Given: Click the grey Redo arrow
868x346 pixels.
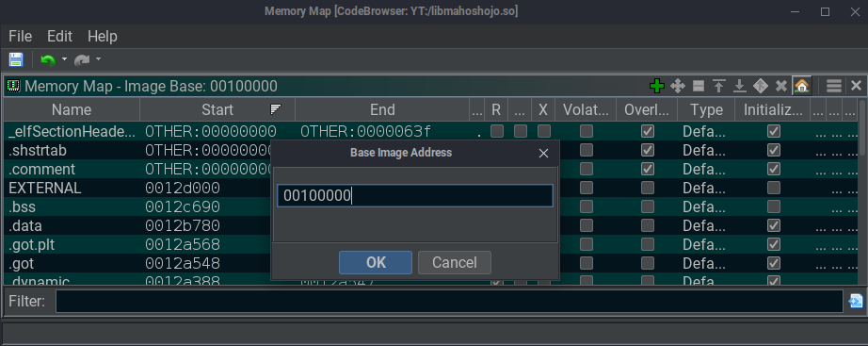Looking at the screenshot, I should [82, 60].
